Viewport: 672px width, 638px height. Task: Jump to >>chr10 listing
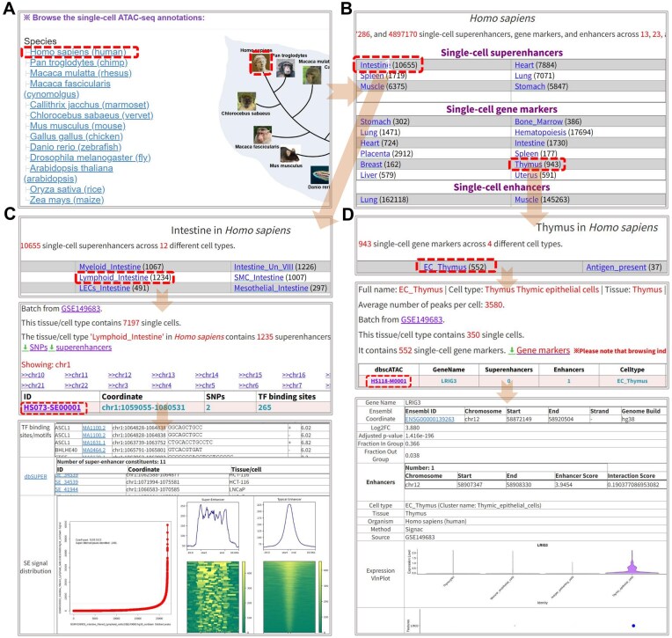33,375
